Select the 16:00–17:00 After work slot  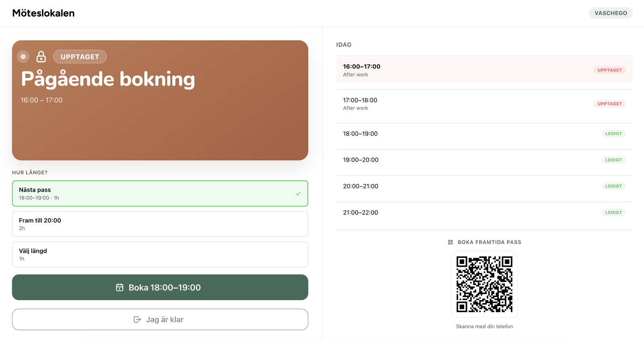[484, 70]
